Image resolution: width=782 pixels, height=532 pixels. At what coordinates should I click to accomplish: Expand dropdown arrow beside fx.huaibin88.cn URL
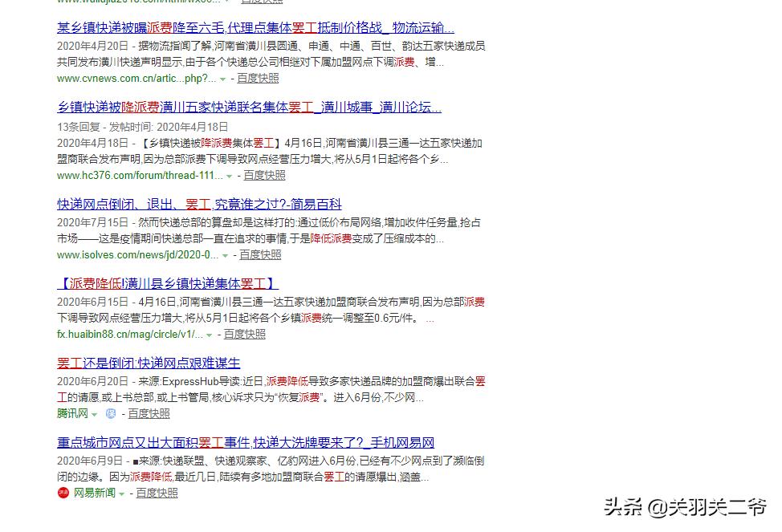210,335
